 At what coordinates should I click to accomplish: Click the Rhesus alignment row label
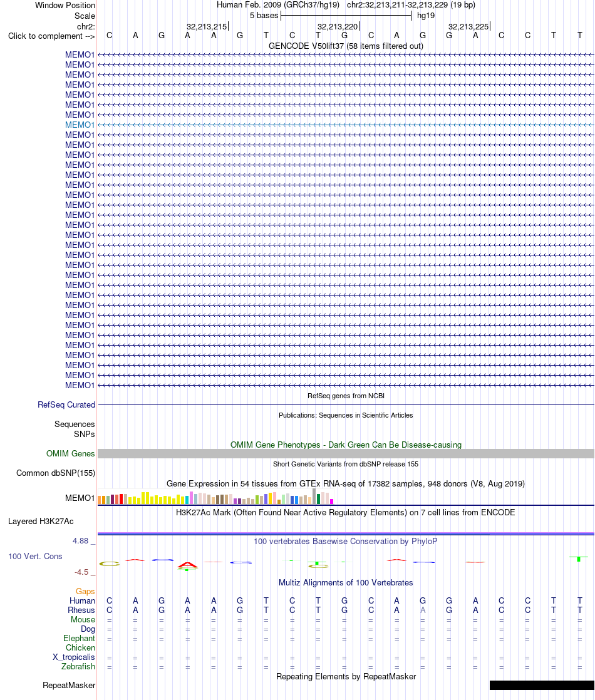point(81,610)
